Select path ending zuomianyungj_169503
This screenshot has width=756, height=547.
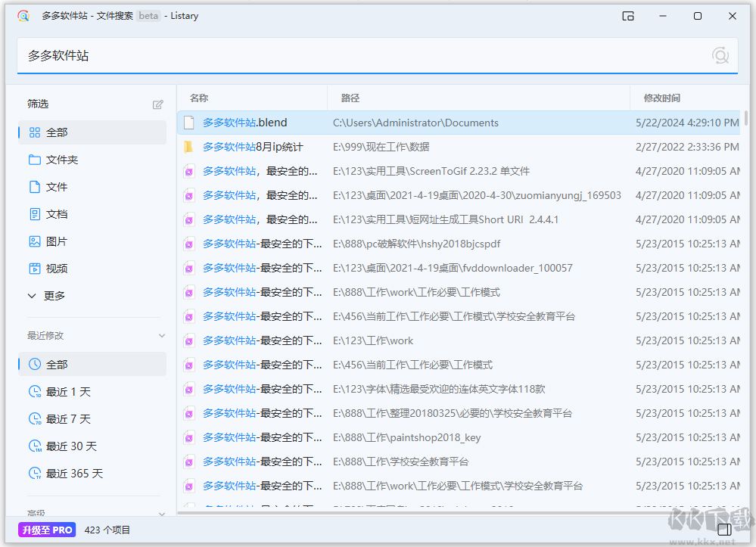477,195
